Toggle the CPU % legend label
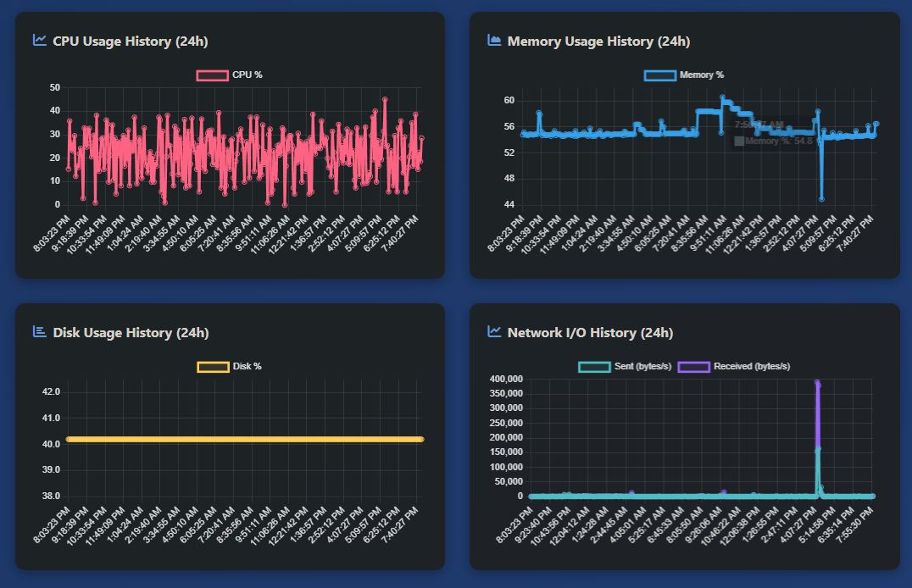 click(x=247, y=75)
